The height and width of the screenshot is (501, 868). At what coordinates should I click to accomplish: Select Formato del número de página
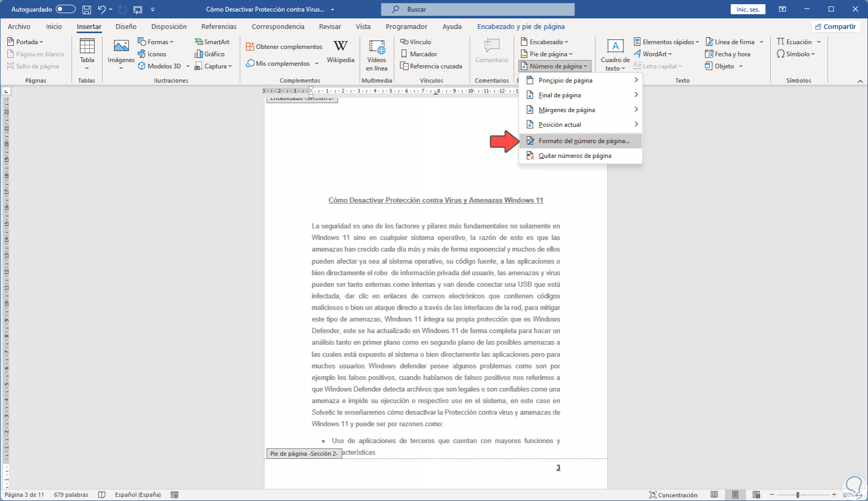(580, 141)
